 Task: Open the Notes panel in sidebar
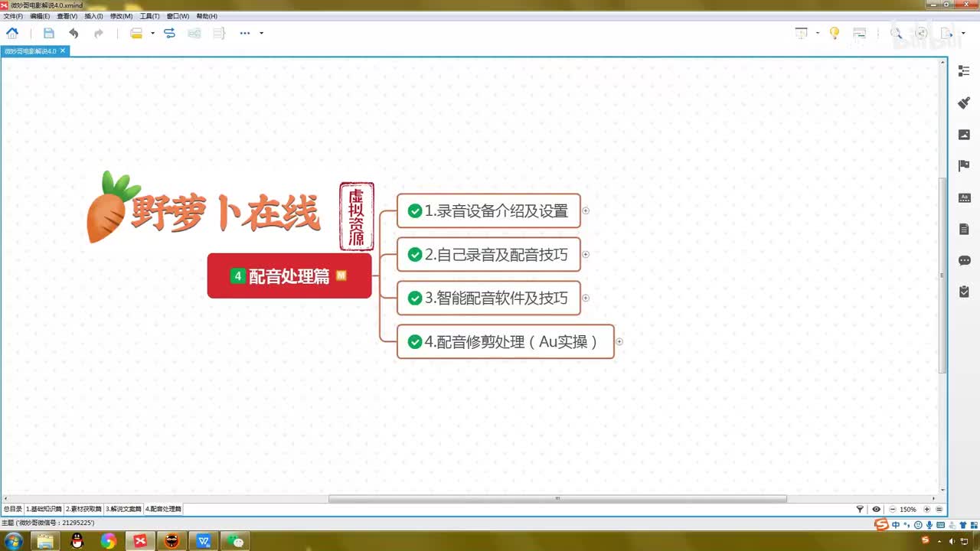[964, 229]
